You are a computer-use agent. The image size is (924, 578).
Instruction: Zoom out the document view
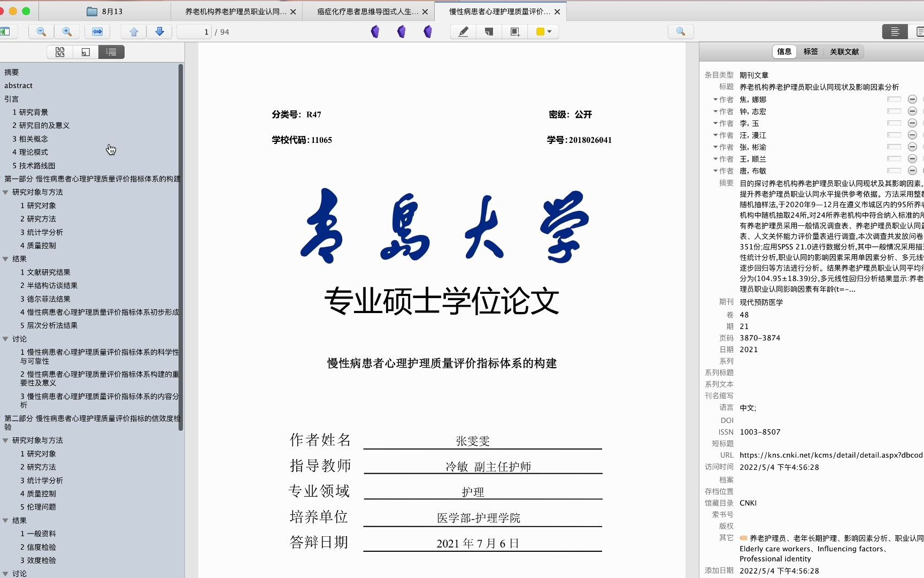(41, 32)
